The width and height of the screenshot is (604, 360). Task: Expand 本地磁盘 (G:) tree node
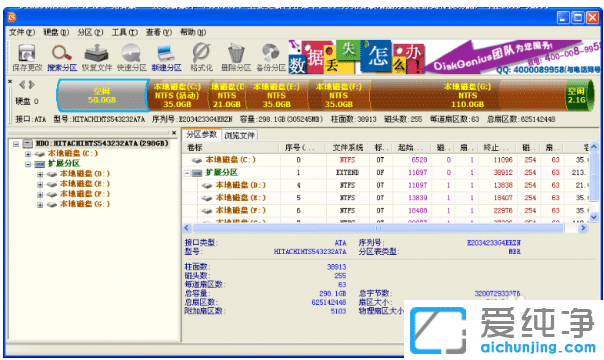coord(40,204)
